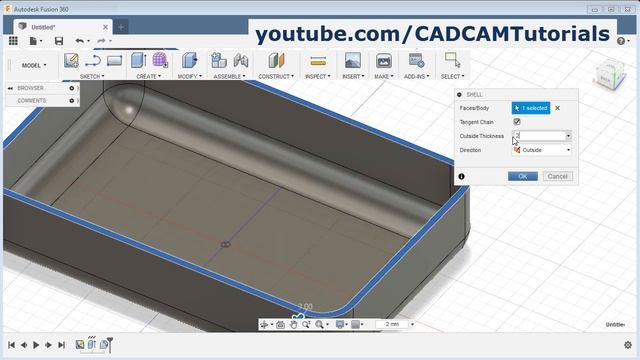Click the ViewCube in the corner
Viewport: 640px width, 360px height.
(x=609, y=76)
